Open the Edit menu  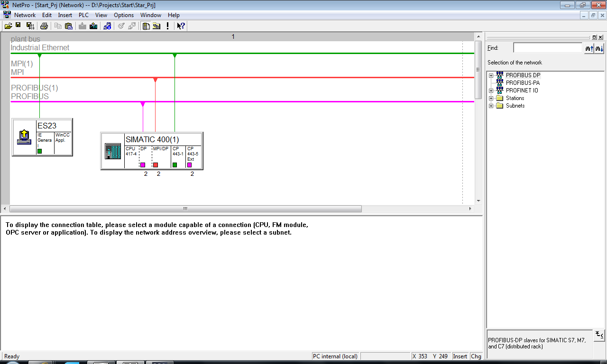pyautogui.click(x=47, y=15)
